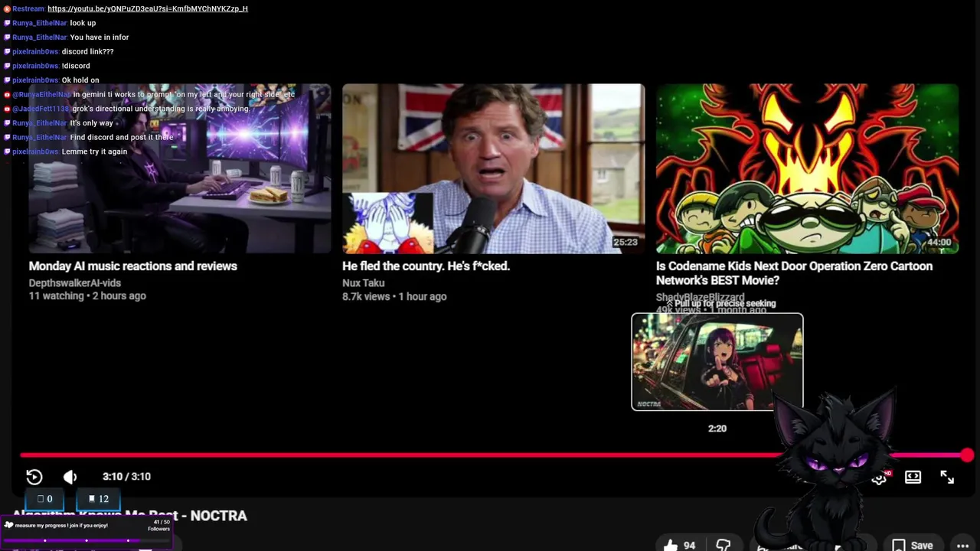Click title "He fled the country. He's f*cked."
980x551 pixels.
(x=426, y=266)
